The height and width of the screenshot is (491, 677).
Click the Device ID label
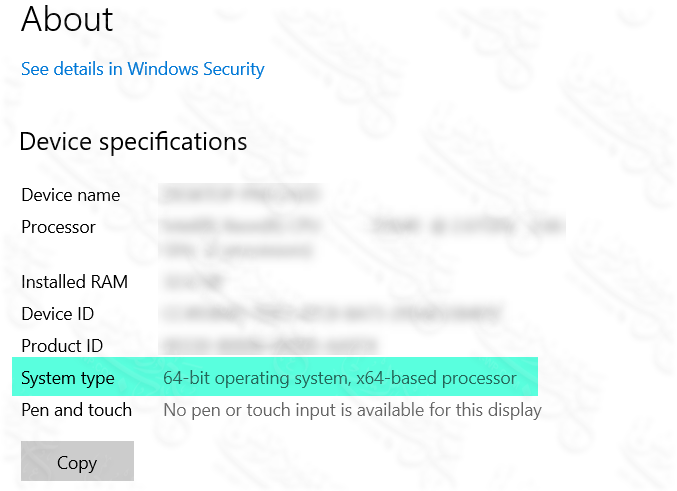pos(57,314)
